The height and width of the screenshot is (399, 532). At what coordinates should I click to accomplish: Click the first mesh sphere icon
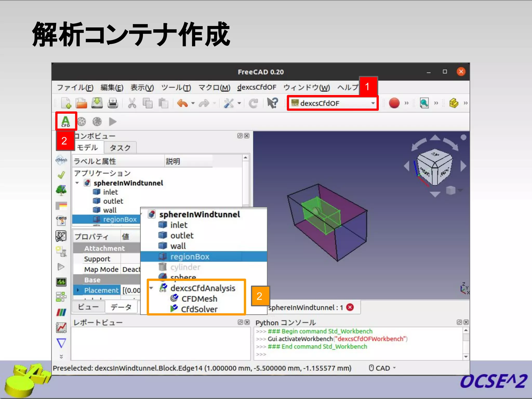[82, 122]
